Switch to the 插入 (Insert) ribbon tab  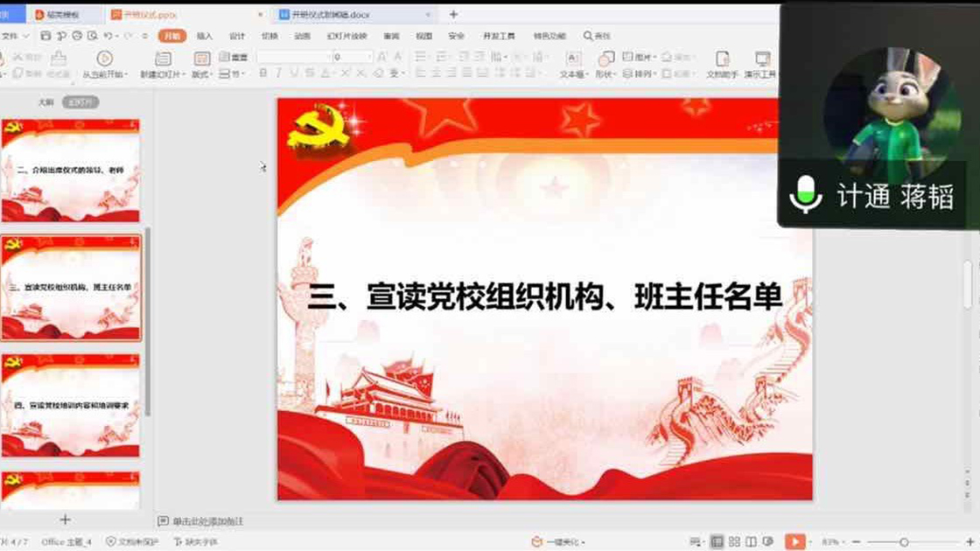click(206, 38)
